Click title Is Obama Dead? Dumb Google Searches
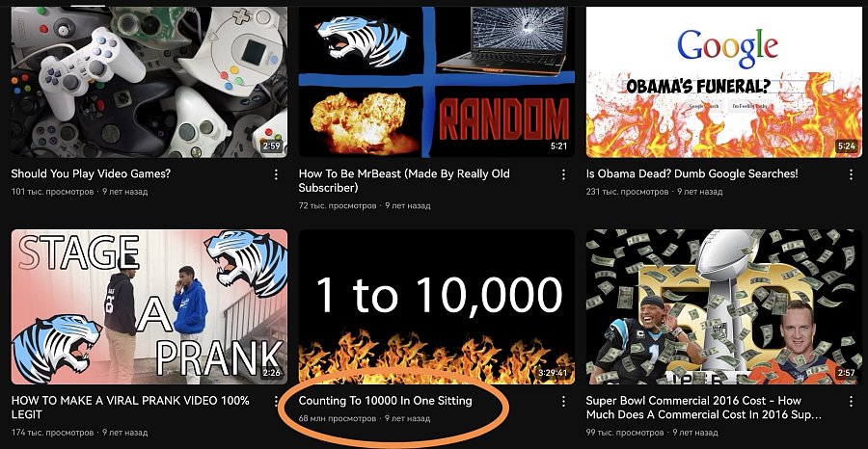 point(692,173)
